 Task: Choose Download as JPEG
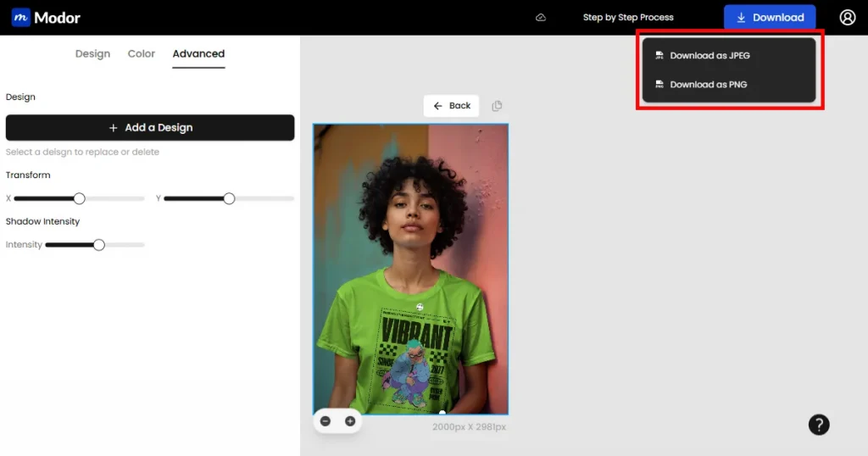pos(709,56)
